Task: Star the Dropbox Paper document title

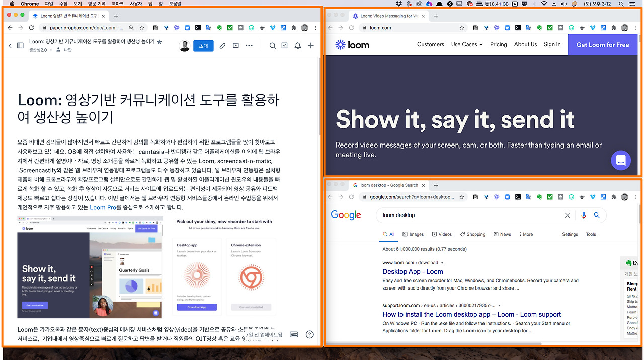Action: pos(159,42)
